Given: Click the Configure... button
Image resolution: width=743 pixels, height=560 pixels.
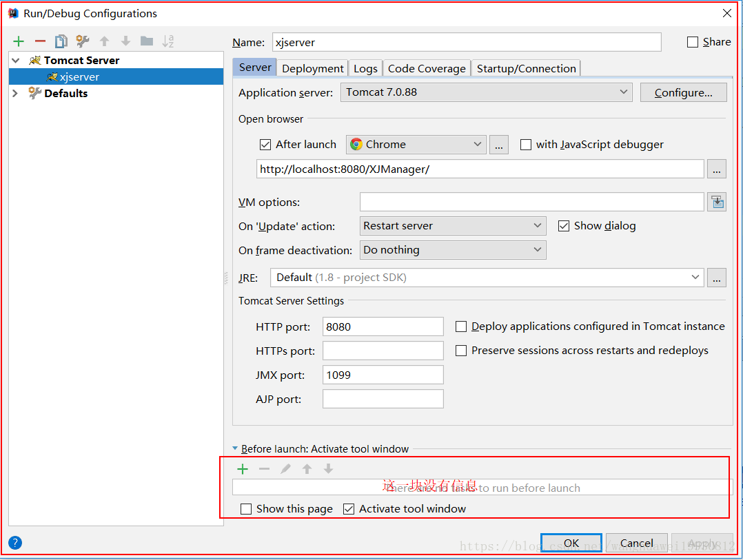Looking at the screenshot, I should (x=683, y=92).
